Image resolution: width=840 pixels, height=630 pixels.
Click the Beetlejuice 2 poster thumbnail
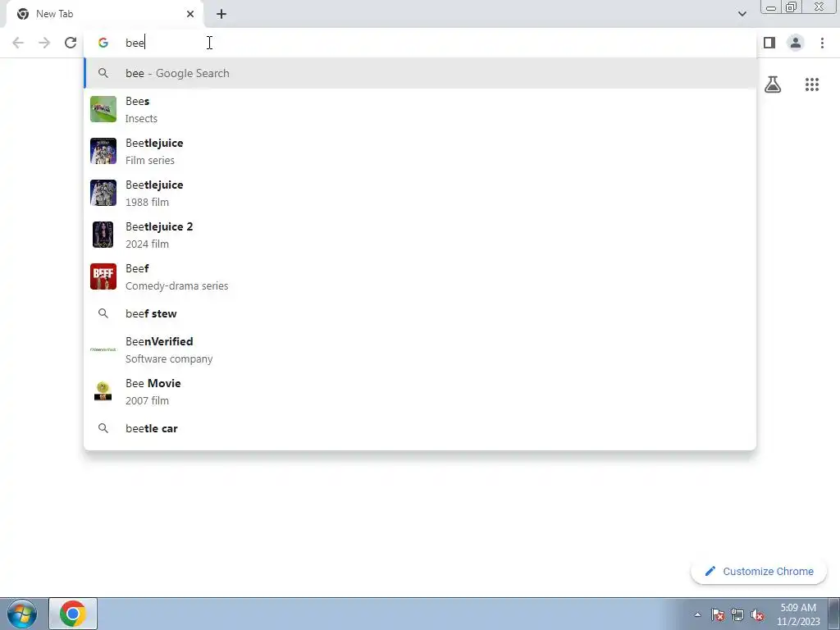(103, 235)
